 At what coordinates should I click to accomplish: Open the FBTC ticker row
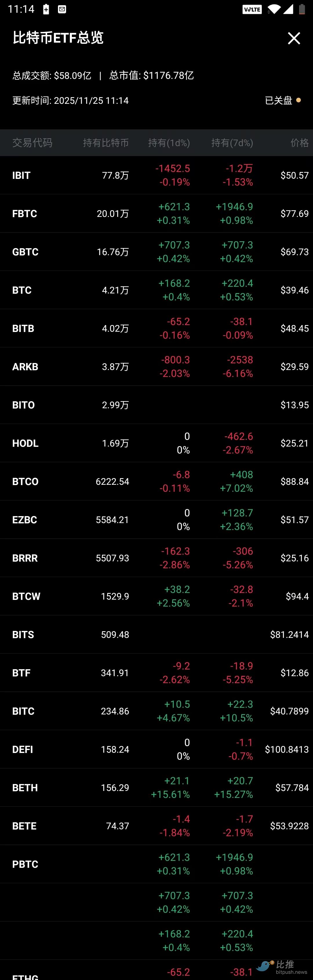(24, 214)
